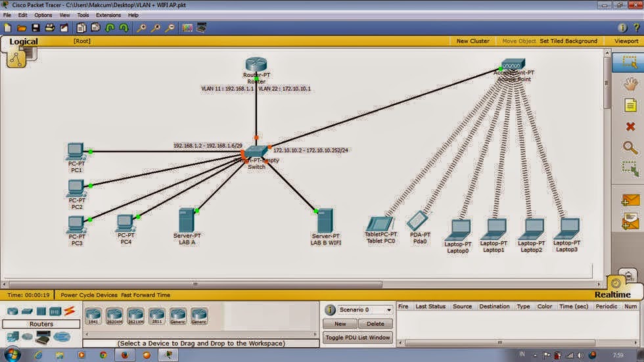
Task: Choose the Inspect magnifier tool
Action: (x=630, y=148)
